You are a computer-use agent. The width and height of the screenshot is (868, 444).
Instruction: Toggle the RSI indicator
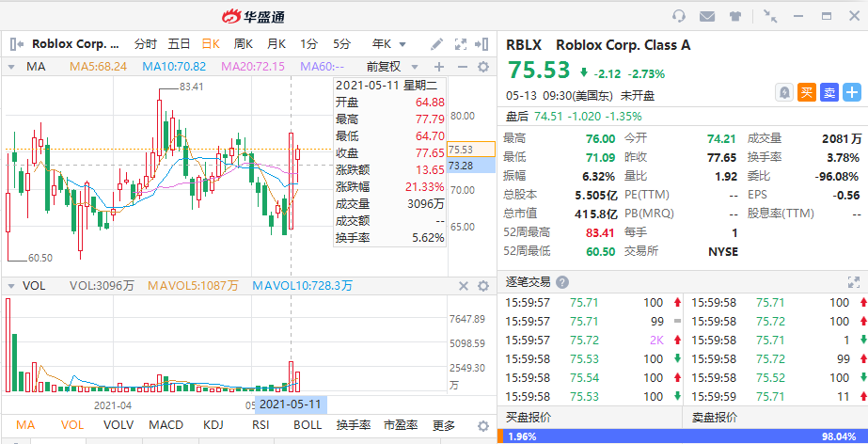point(260,425)
